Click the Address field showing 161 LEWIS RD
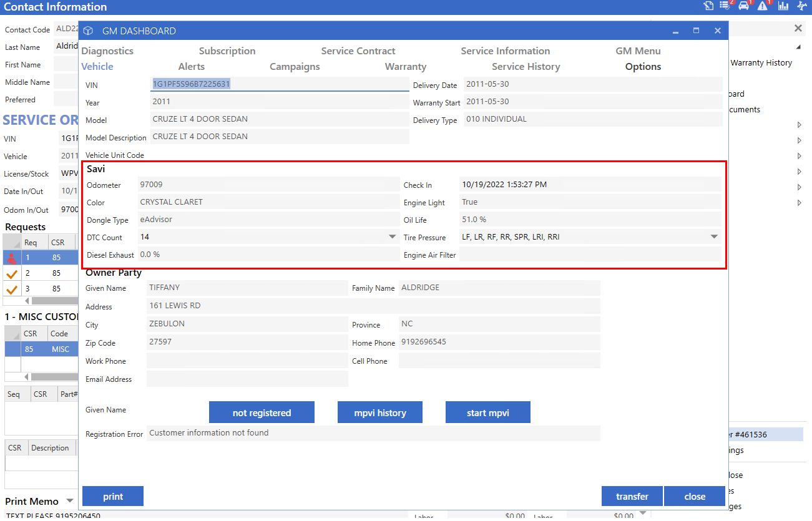 (373, 306)
